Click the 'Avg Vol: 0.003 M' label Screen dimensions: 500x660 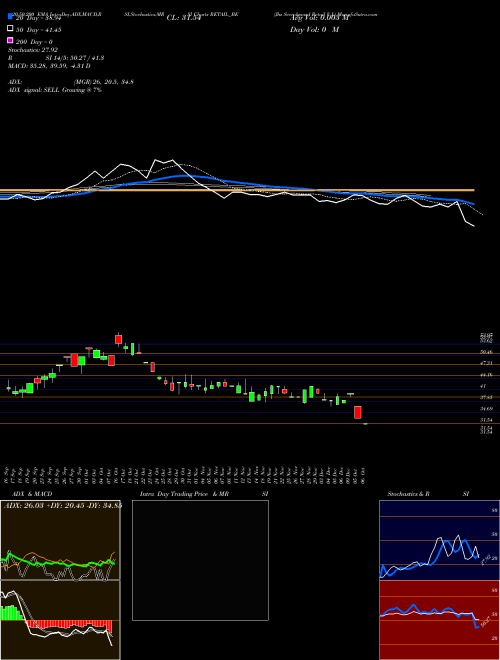click(x=319, y=18)
